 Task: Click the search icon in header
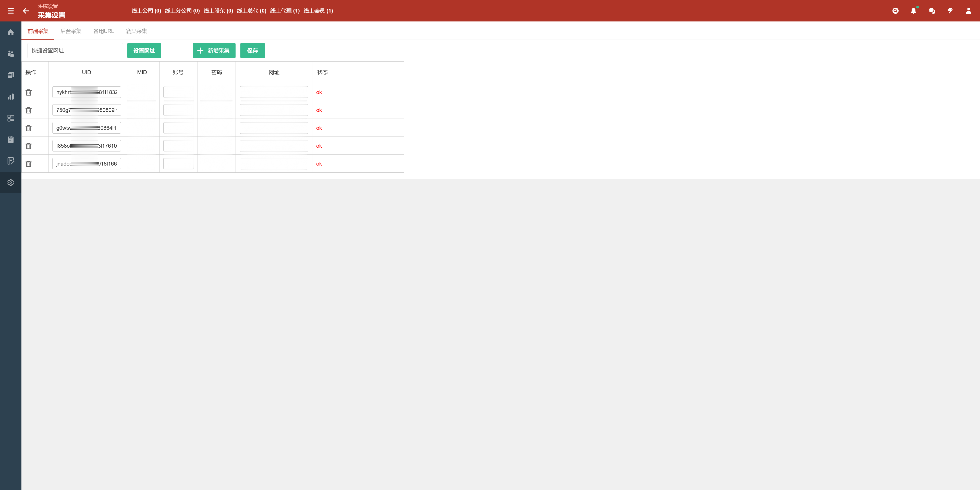tap(896, 11)
